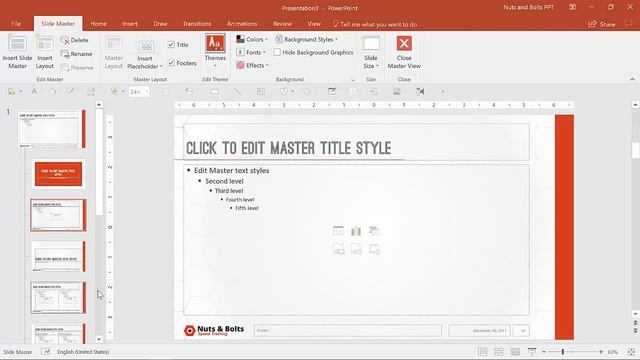Click 'Edit Master text styles' bullet

tap(231, 170)
